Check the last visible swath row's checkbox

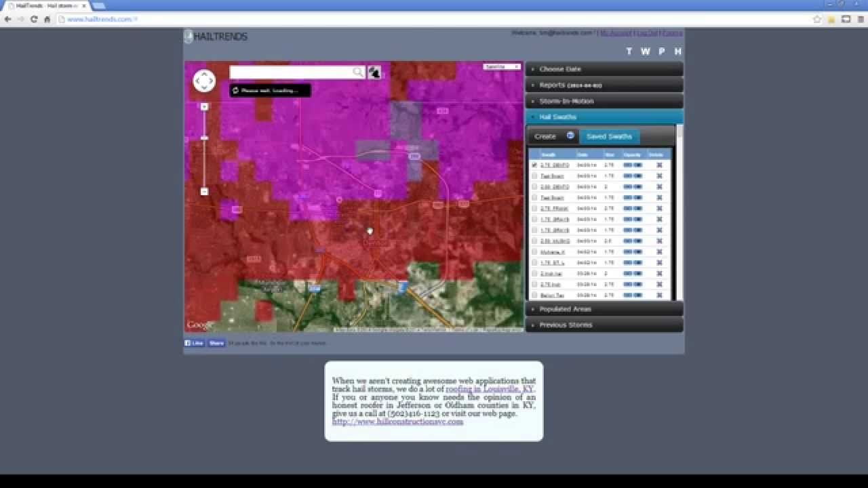(534, 296)
